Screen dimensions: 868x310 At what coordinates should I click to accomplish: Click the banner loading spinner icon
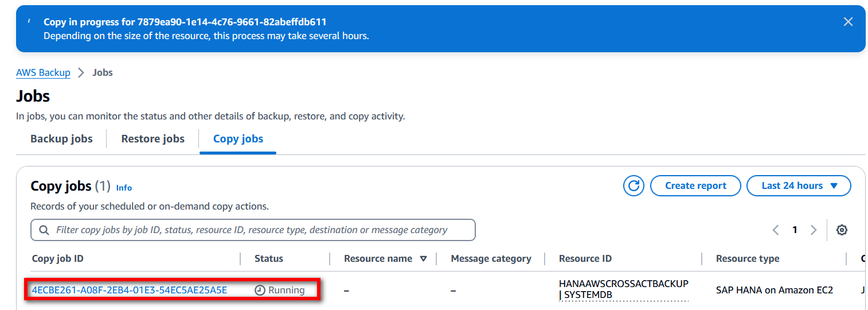point(29,22)
